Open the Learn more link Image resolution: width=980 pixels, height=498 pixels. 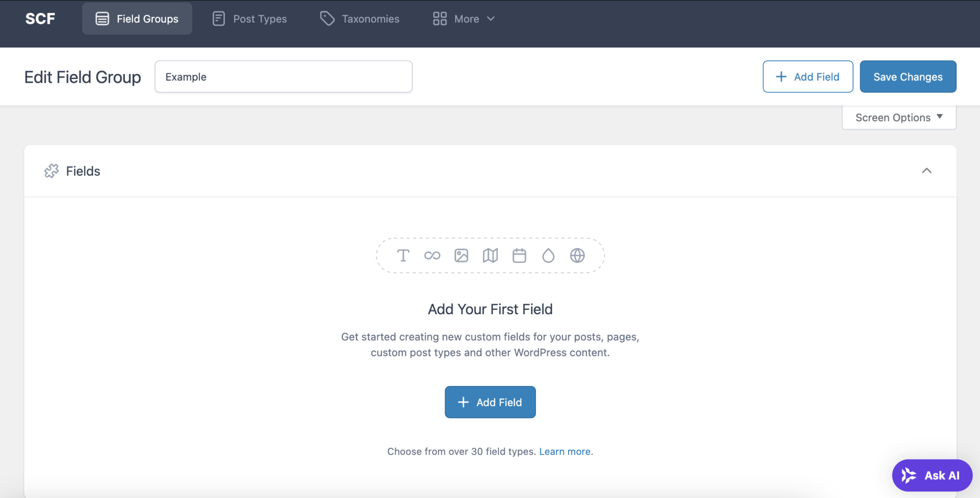(565, 451)
